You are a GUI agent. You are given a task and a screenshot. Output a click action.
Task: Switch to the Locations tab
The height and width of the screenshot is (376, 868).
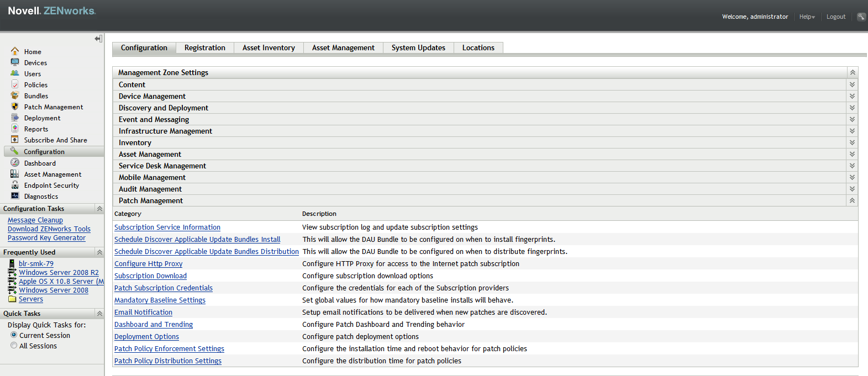click(478, 48)
